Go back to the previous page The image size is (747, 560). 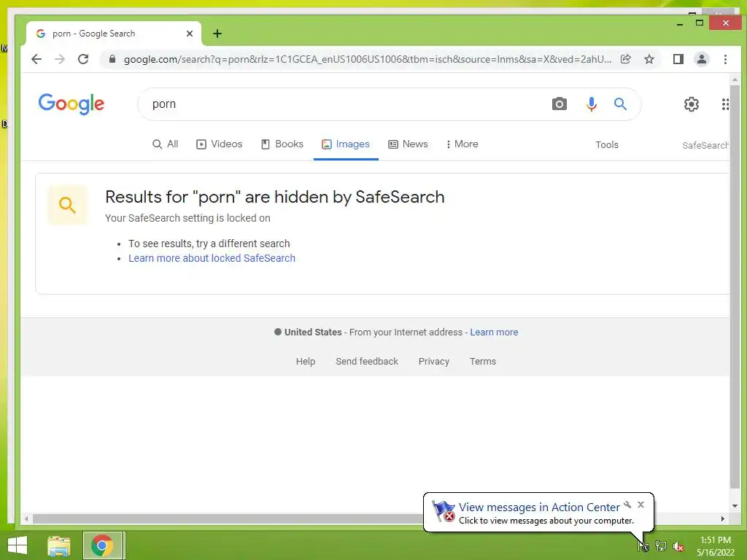36,59
